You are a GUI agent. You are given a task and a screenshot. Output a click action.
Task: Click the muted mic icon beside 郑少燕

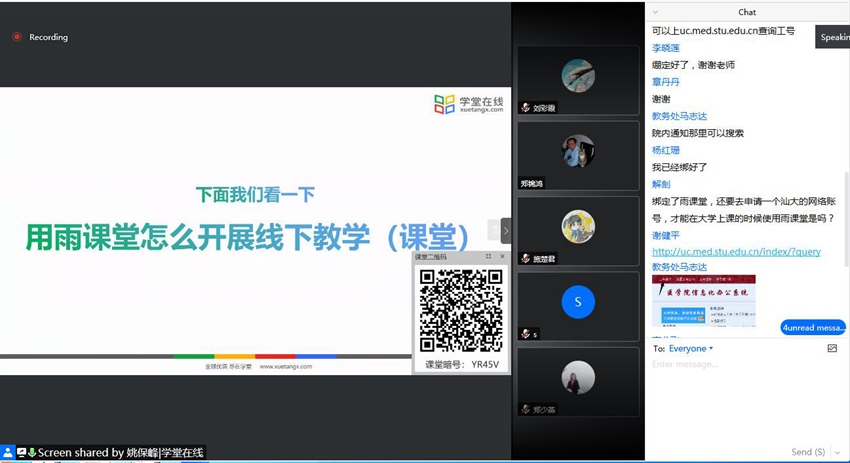click(525, 409)
